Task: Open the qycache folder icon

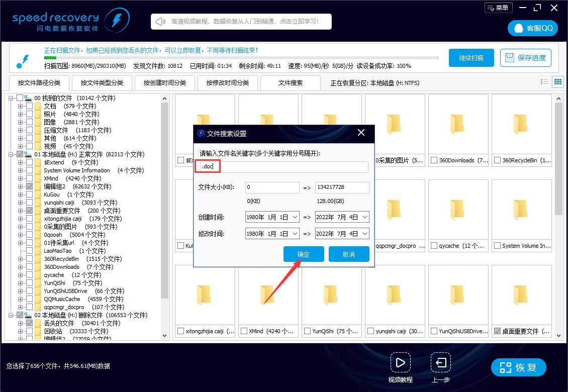Action: click(458, 210)
